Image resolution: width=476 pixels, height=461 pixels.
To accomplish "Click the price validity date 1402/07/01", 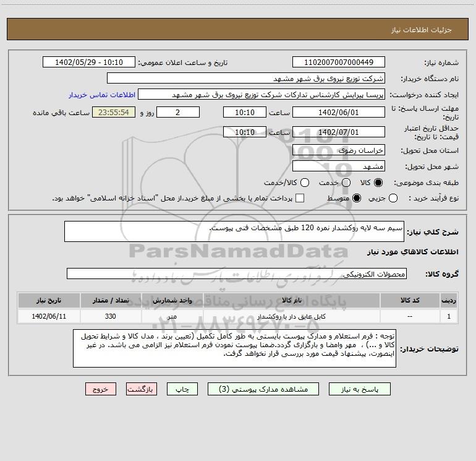I will [339, 132].
